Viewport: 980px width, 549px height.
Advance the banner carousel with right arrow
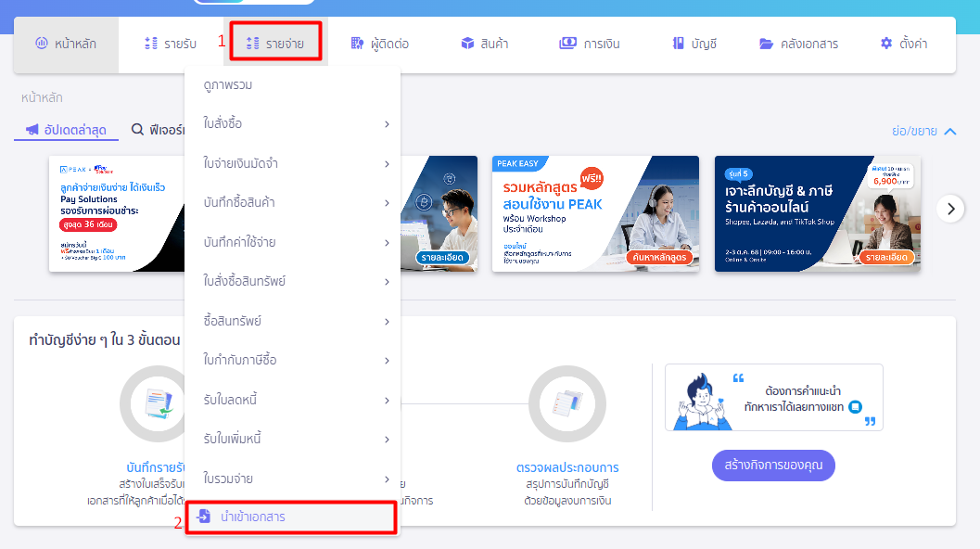tap(950, 209)
